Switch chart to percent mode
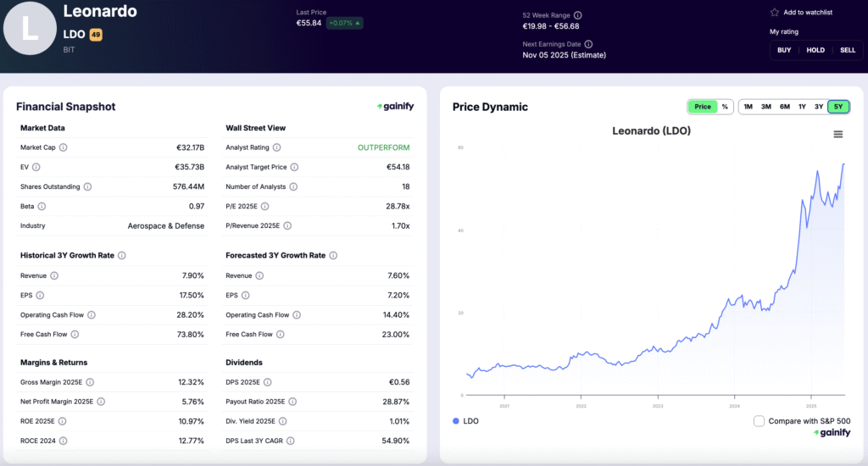Viewport: 868px width, 466px height. (x=725, y=107)
